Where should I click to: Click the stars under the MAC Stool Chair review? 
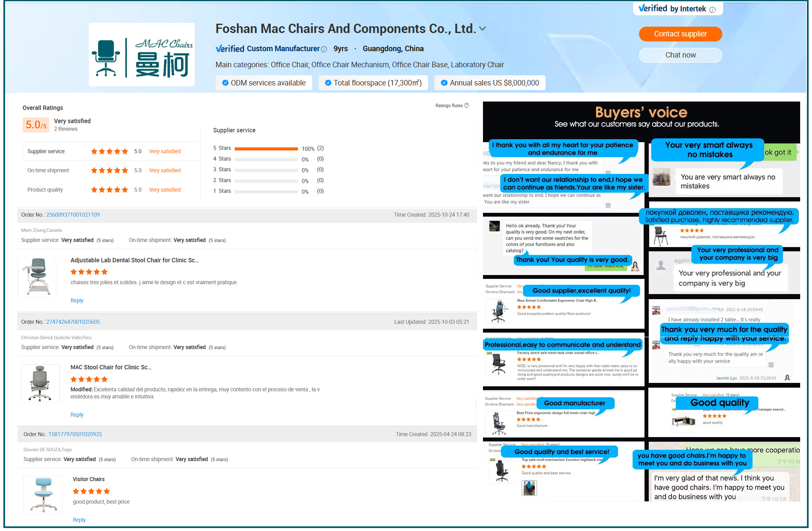click(89, 380)
